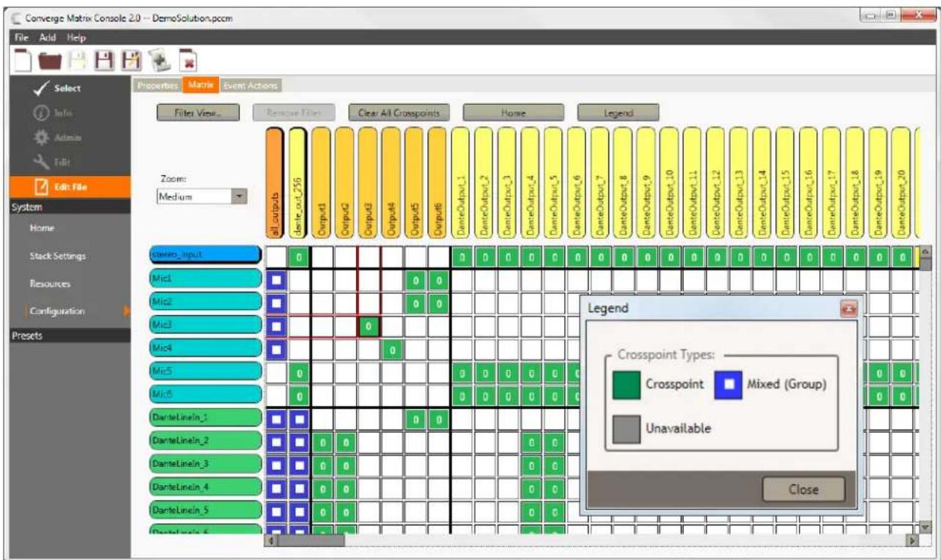Viewport: 941px width, 560px height.
Task: Select the Mic2 row header
Action: tap(204, 301)
